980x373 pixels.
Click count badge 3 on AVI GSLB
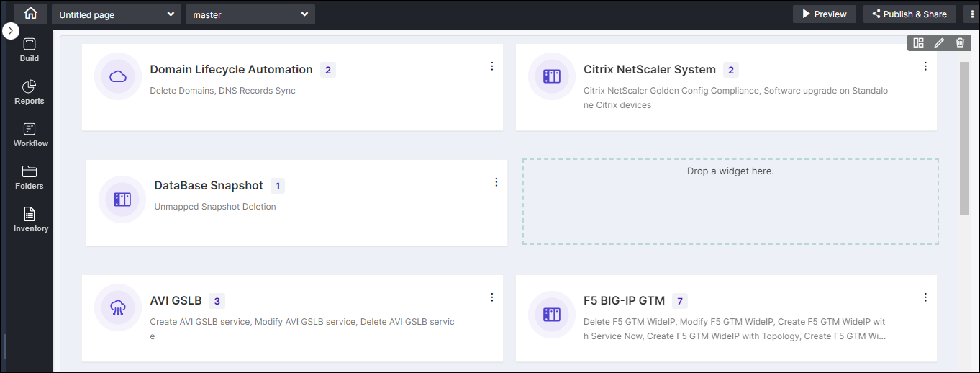(x=217, y=301)
